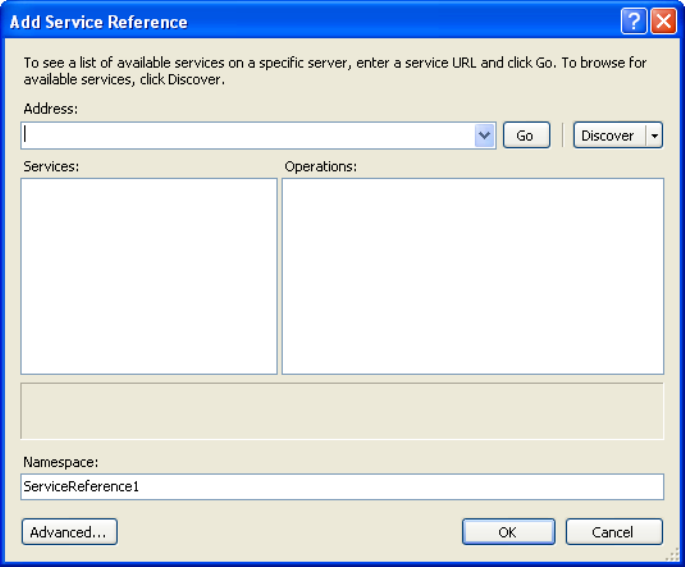Dismiss the dialog with Cancel
Viewport: 685px width, 567px height.
(x=614, y=532)
